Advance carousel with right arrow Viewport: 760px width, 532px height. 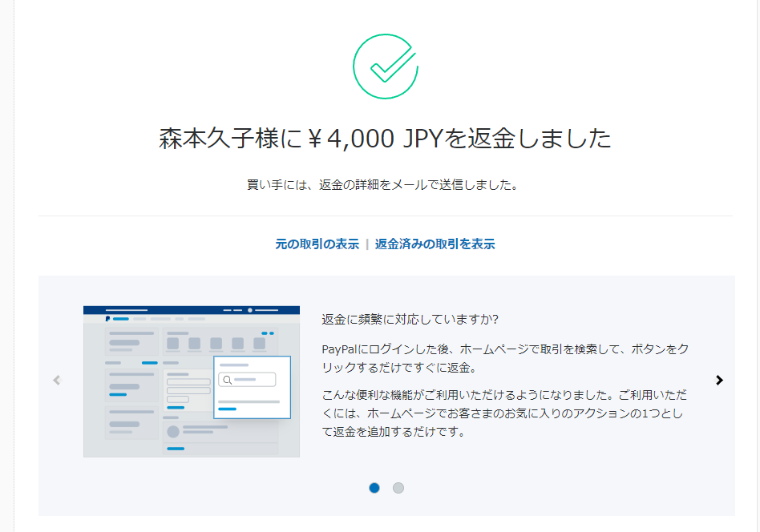click(x=719, y=381)
